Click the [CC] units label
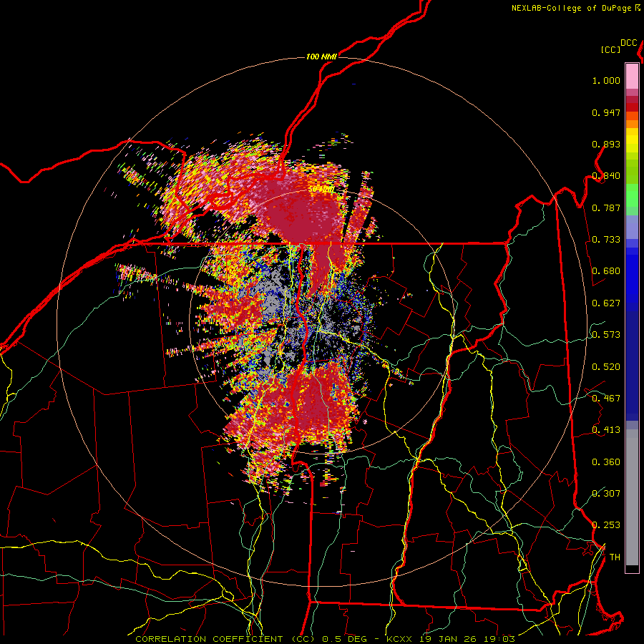The height and width of the screenshot is (644, 644). tap(611, 49)
